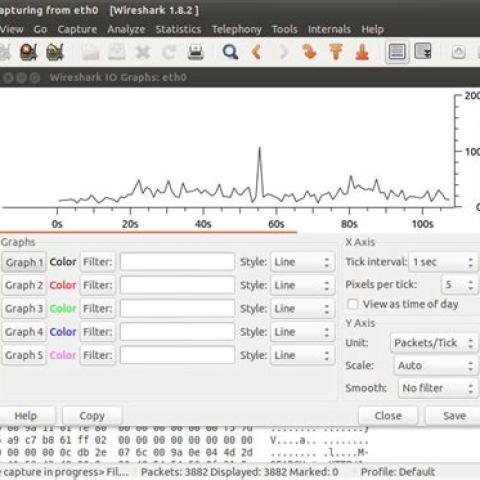Click Graph 1 Filter button
This screenshot has width=480, height=480.
pos(98,262)
